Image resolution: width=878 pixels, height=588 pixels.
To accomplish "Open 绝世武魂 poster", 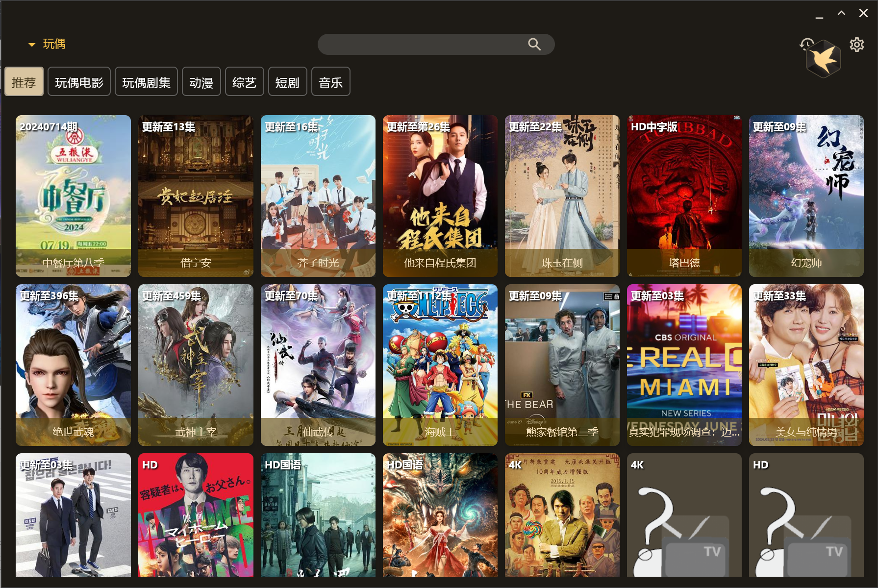I will coord(73,365).
